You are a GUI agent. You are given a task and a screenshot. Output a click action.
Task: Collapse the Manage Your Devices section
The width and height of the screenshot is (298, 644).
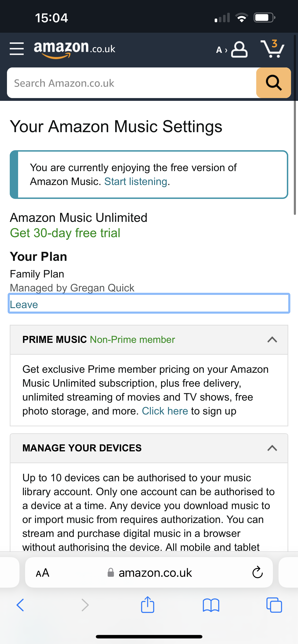272,448
